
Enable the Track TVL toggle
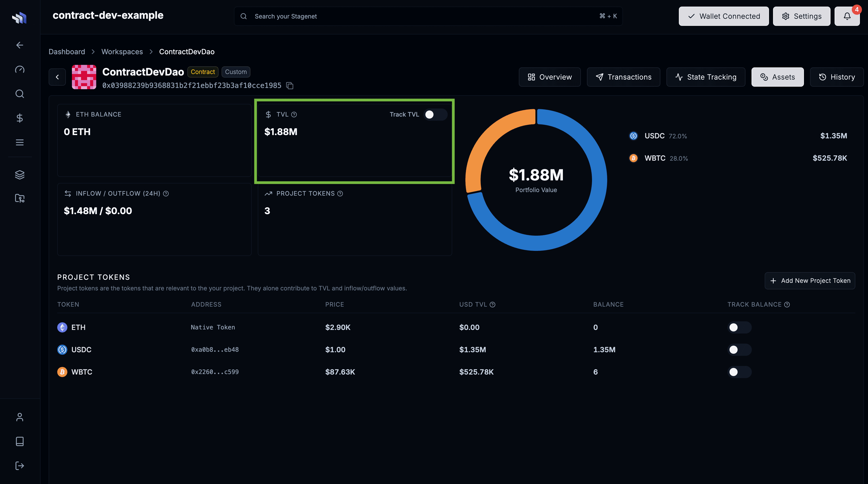pos(435,115)
